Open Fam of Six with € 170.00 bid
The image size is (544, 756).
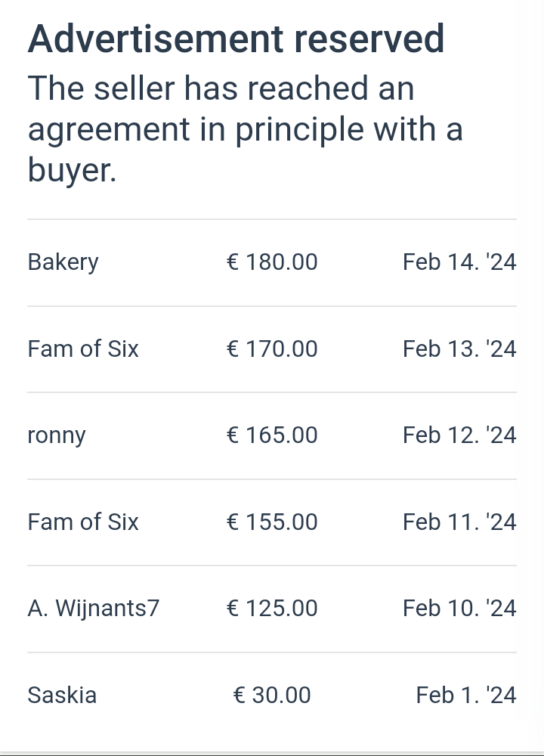pos(83,349)
